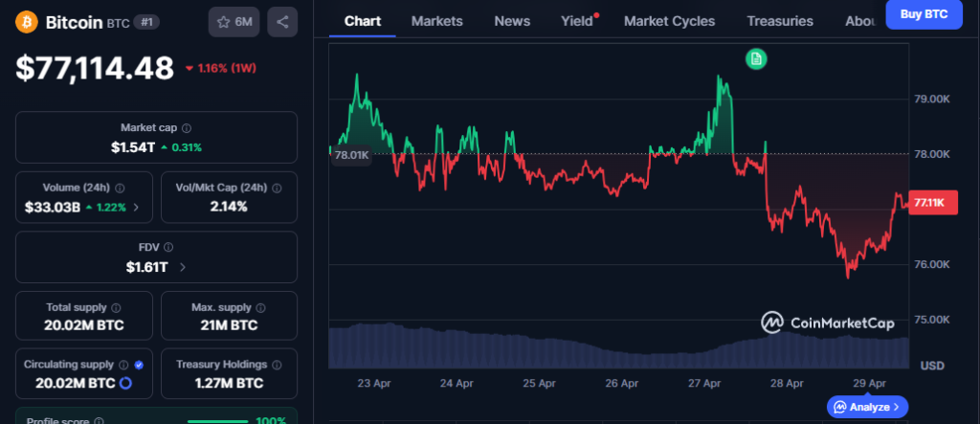Open the Yield tab
Viewport: 980px width, 424px height.
coord(577,21)
